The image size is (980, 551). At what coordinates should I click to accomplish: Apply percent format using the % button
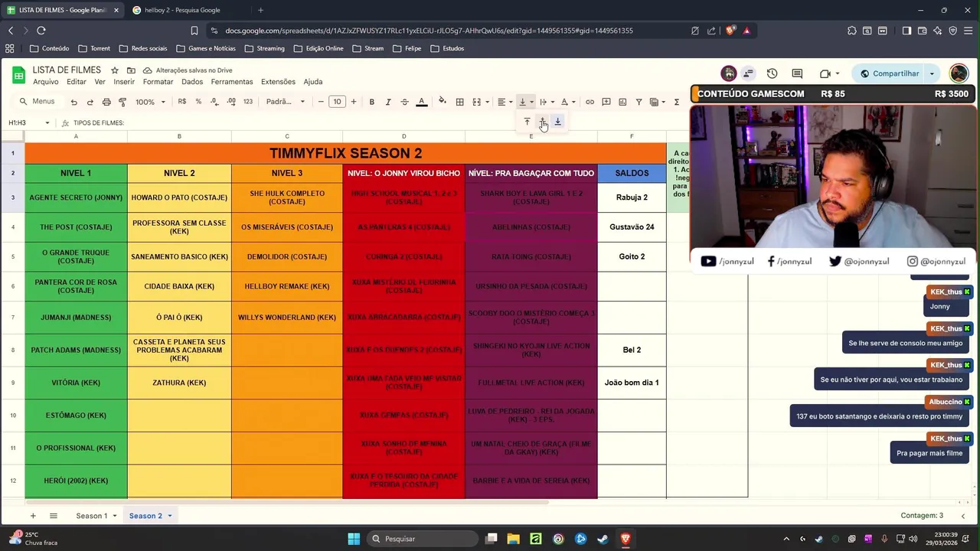click(198, 102)
